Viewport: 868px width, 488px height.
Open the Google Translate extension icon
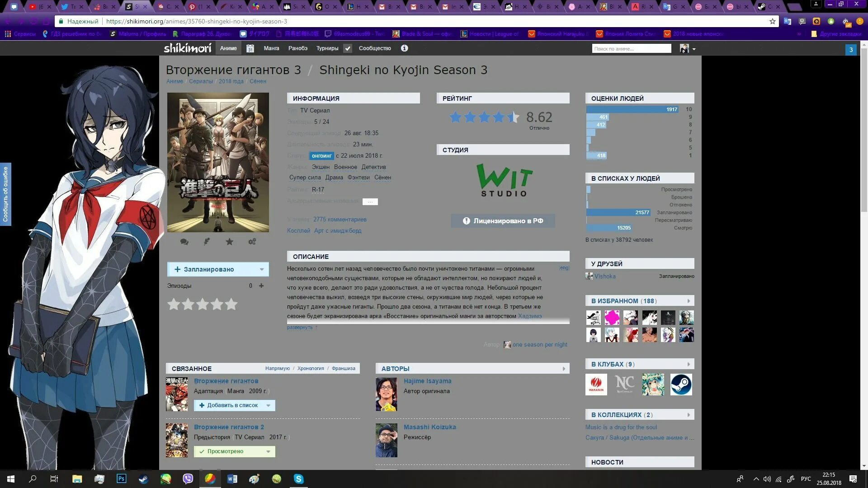point(787,21)
